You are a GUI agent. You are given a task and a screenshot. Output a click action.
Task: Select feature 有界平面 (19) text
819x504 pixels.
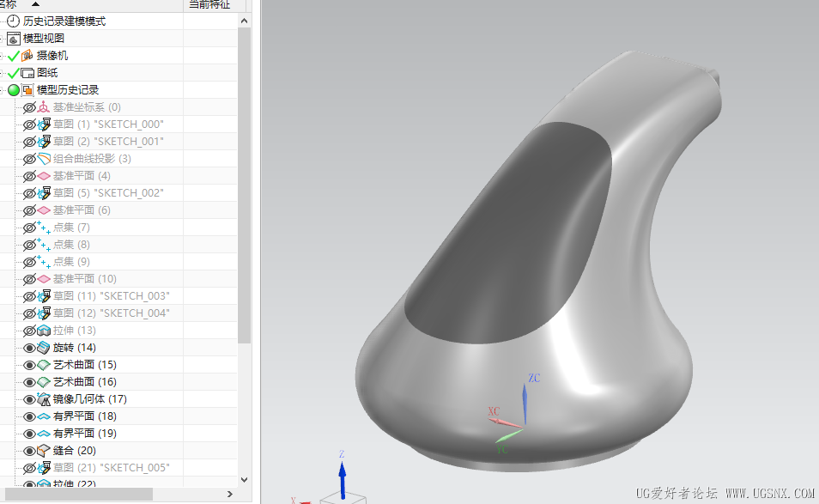(x=85, y=434)
